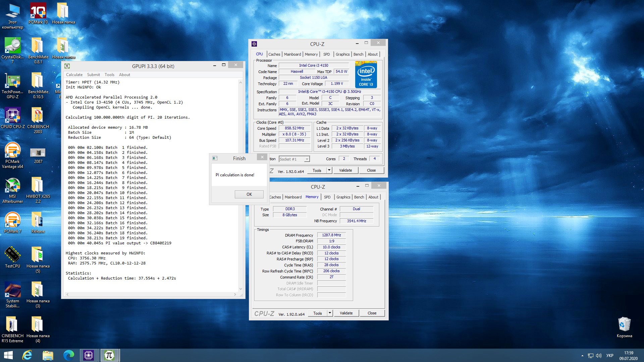Image resolution: width=644 pixels, height=362 pixels.
Task: Click Validate in upper CPU-Z window
Action: tap(345, 171)
